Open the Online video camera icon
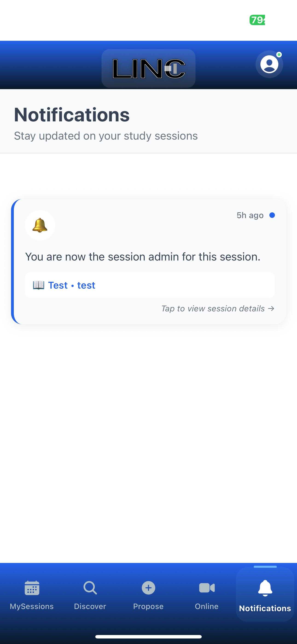297x644 pixels. click(x=207, y=588)
